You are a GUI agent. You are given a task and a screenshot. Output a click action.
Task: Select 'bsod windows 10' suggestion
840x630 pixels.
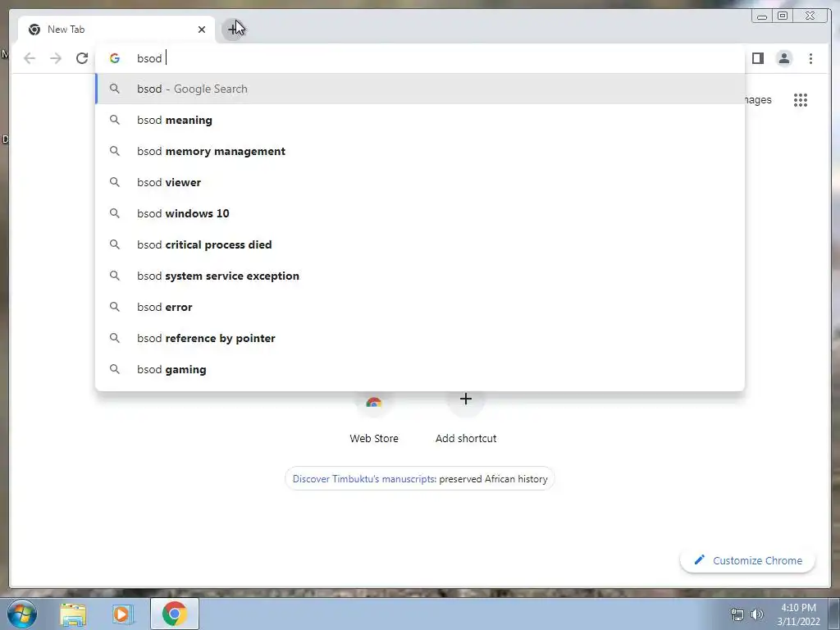[x=420, y=213]
